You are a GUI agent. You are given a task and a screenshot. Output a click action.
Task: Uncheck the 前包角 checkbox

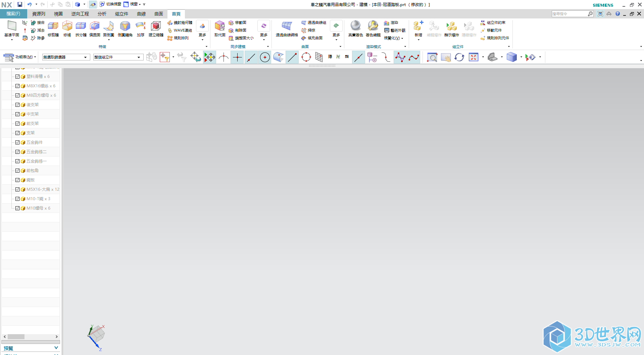17,171
